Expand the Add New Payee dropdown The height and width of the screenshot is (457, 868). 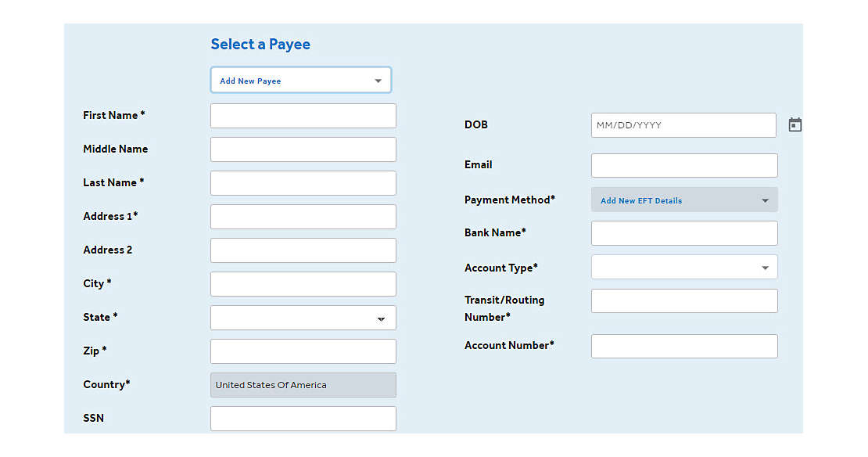300,81
